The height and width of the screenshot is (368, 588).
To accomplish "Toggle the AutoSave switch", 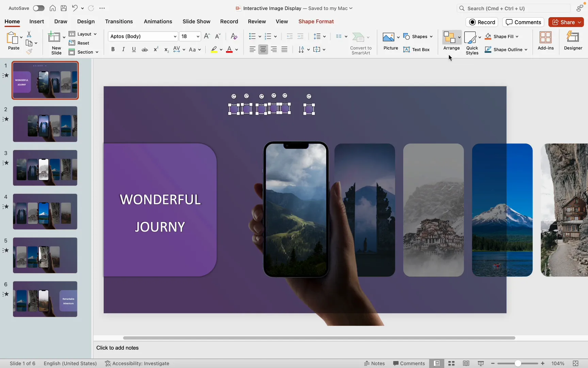I will pos(38,8).
